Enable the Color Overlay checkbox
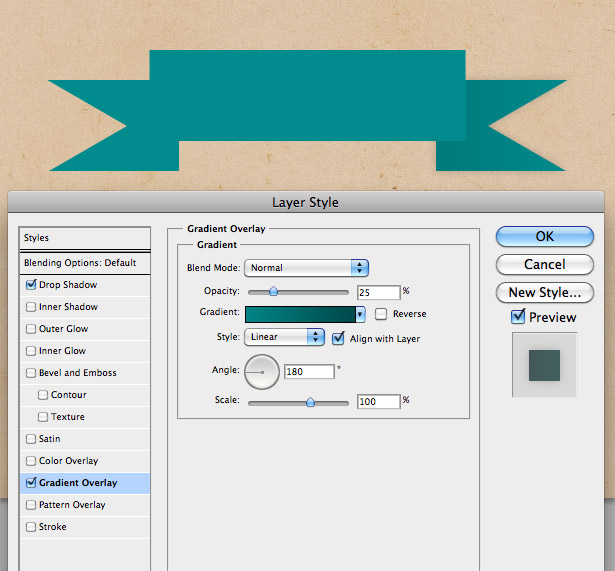 [x=31, y=460]
